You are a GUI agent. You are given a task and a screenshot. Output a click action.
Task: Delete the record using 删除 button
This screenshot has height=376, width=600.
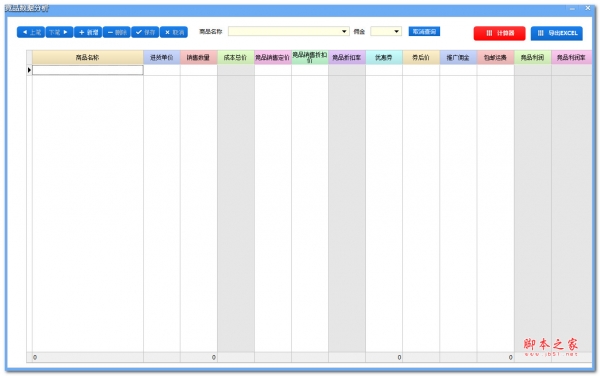click(117, 33)
